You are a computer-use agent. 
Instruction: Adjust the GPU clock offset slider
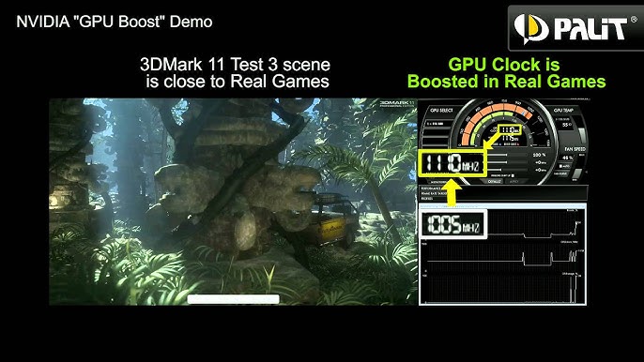pyautogui.click(x=507, y=162)
